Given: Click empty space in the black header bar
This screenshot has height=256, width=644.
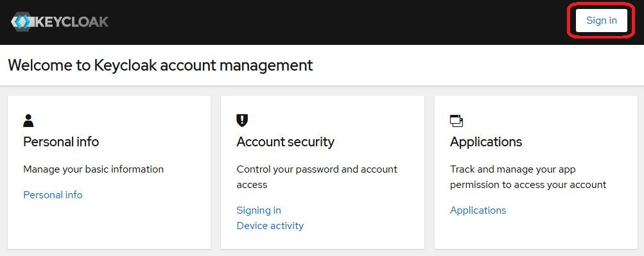Looking at the screenshot, I should pyautogui.click(x=329, y=22).
